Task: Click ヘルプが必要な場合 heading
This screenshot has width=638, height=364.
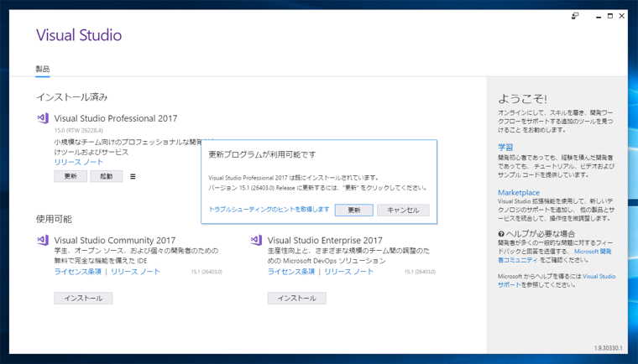Action: click(541, 234)
